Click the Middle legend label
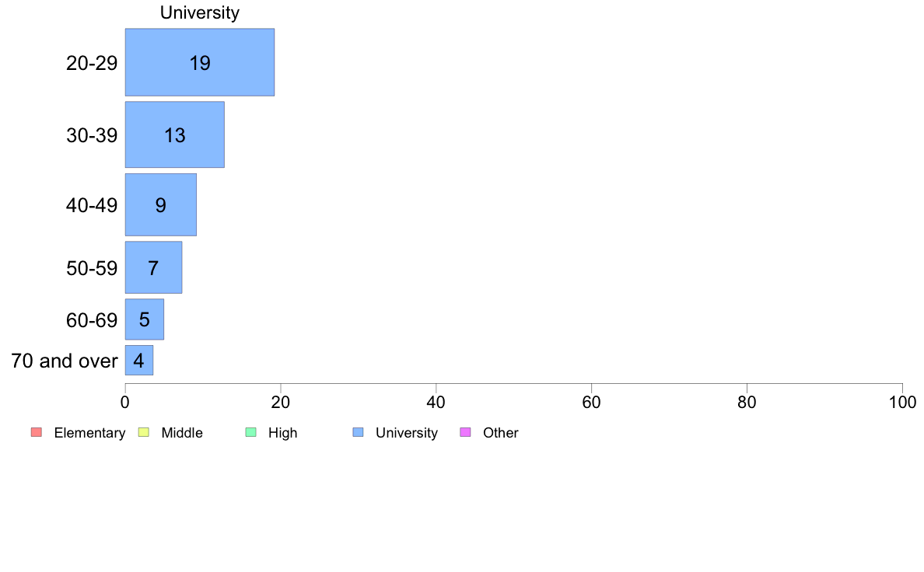Viewport: 924px width, 572px height. pos(182,433)
